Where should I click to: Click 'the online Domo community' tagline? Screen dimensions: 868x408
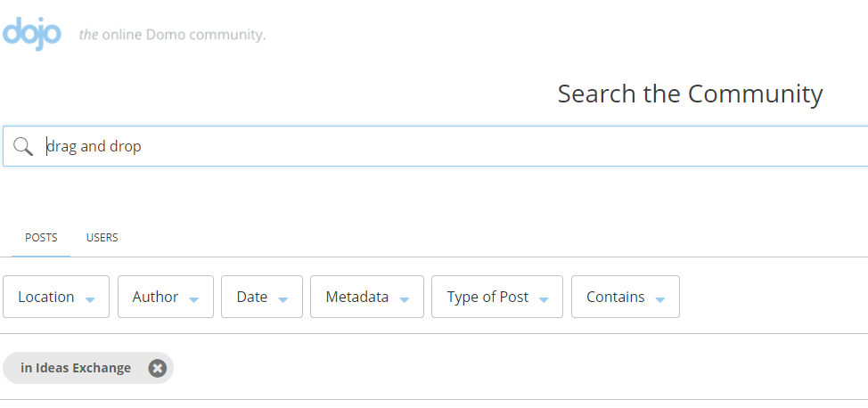pyautogui.click(x=172, y=35)
